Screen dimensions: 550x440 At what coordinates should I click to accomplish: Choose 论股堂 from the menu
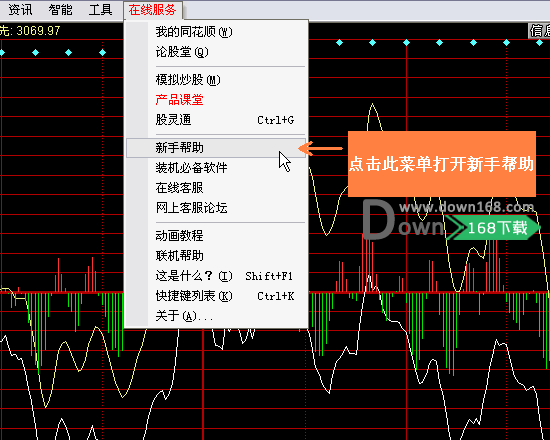(216, 52)
